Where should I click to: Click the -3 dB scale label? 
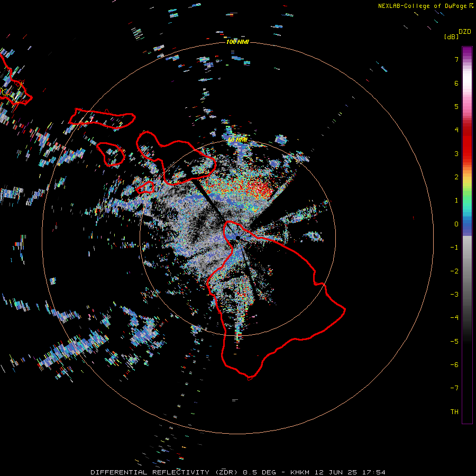click(x=454, y=295)
